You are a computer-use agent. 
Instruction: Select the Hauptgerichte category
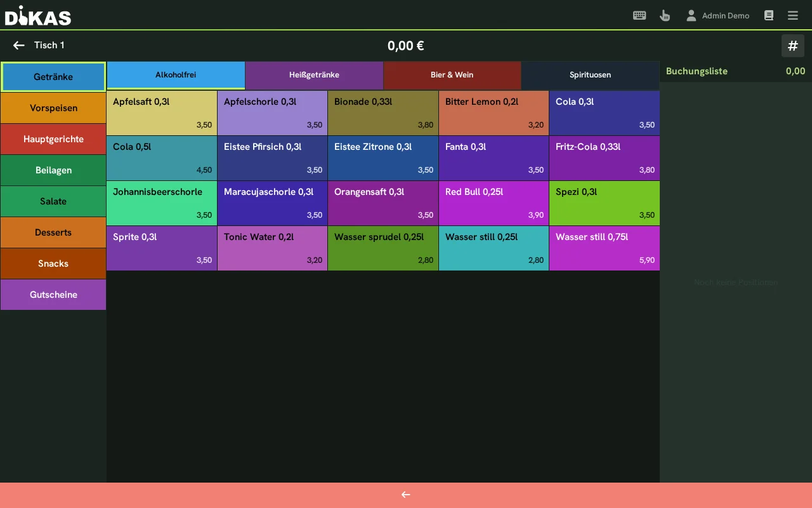[x=53, y=139]
